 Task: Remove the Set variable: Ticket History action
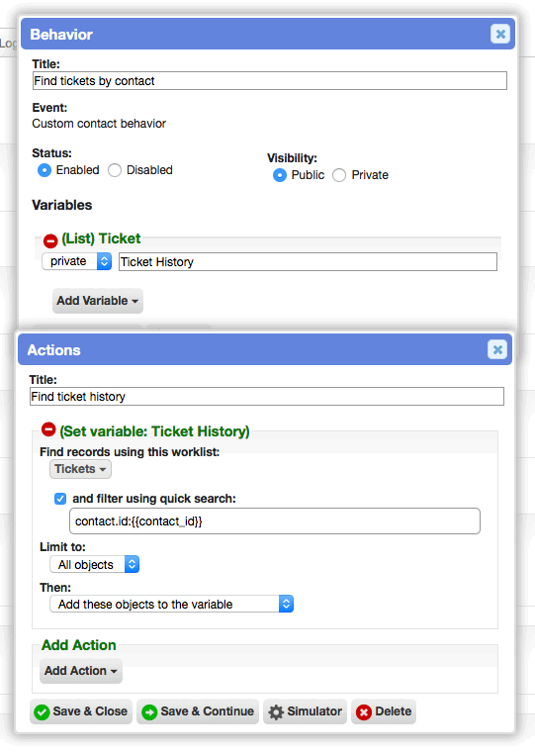click(x=48, y=428)
